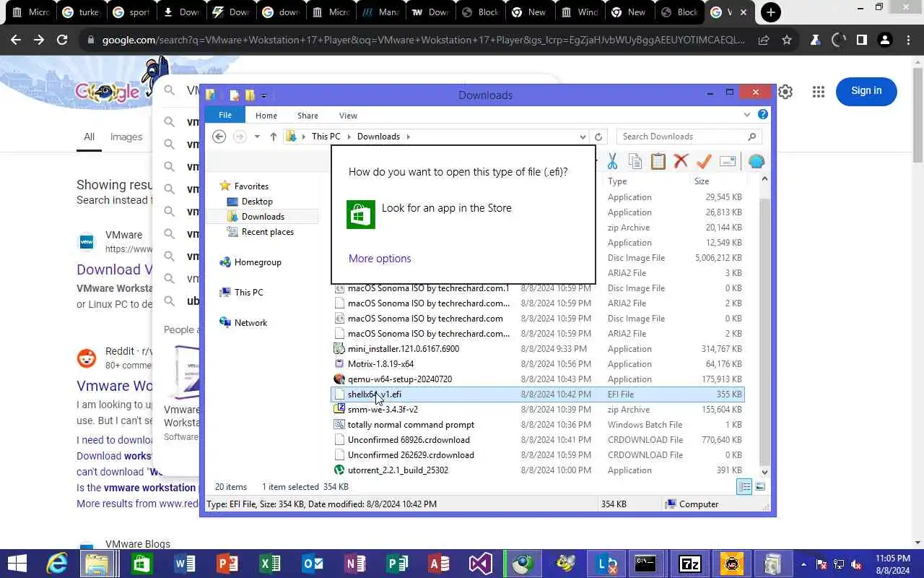Image resolution: width=924 pixels, height=578 pixels.
Task: Open Visual Studio from the taskbar
Action: [x=480, y=564]
